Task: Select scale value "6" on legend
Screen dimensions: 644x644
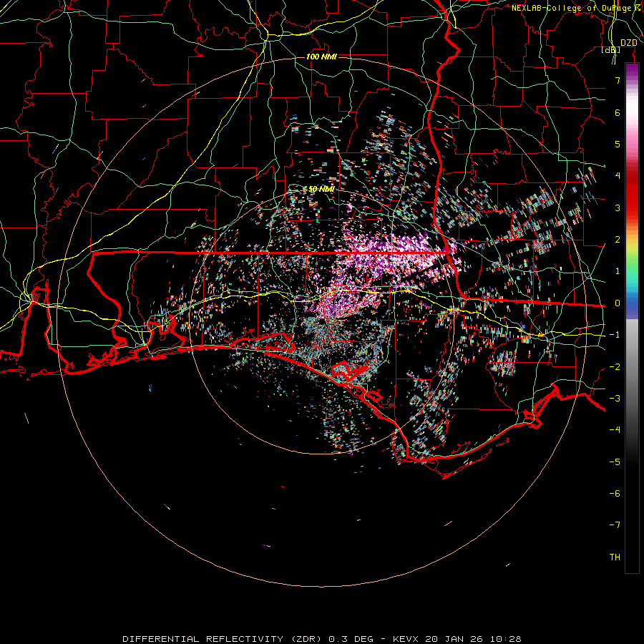Action: point(618,112)
